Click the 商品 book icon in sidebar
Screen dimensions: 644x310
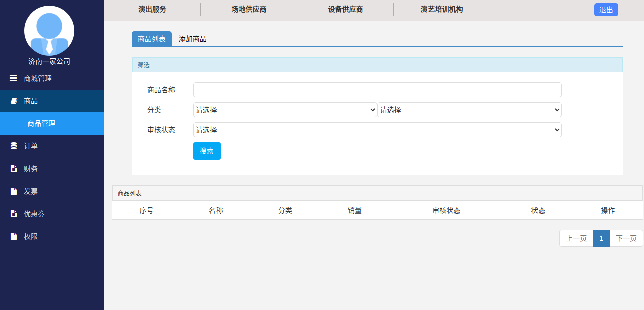coord(14,101)
